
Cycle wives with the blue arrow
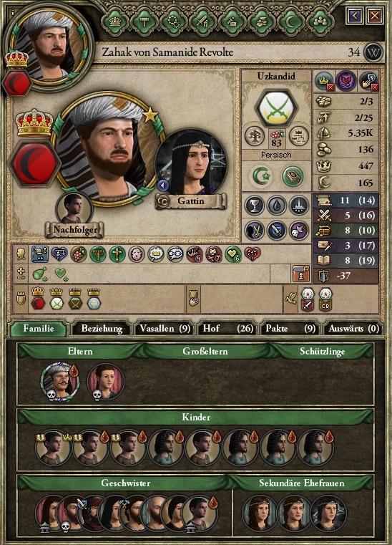coord(163,185)
